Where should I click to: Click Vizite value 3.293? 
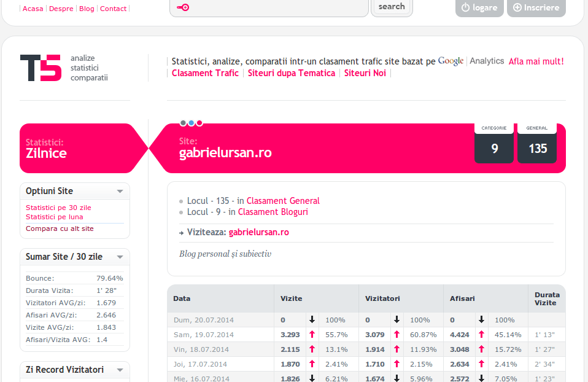pyautogui.click(x=290, y=335)
